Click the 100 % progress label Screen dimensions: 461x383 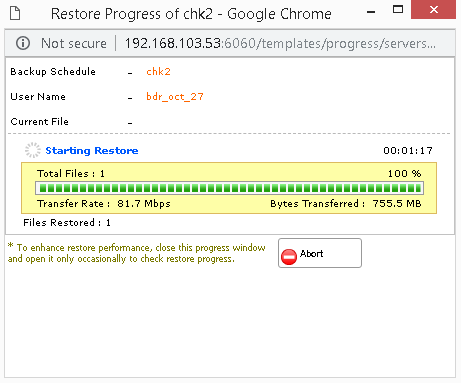point(404,174)
